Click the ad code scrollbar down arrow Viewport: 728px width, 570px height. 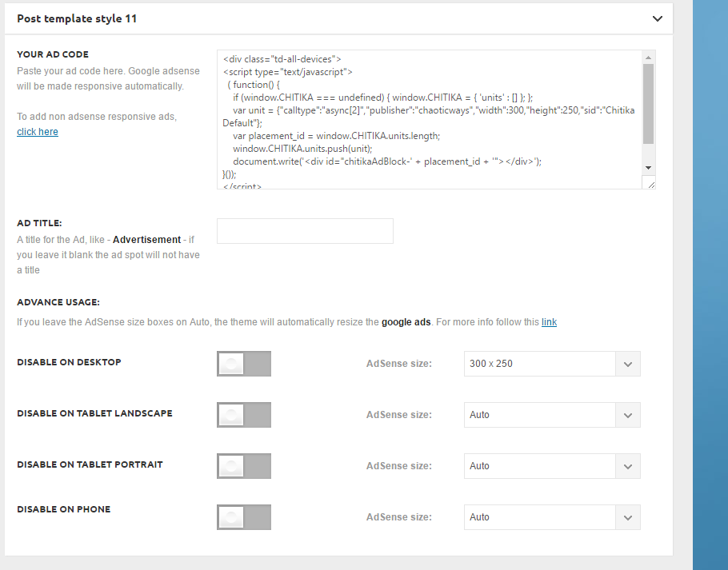pyautogui.click(x=649, y=168)
